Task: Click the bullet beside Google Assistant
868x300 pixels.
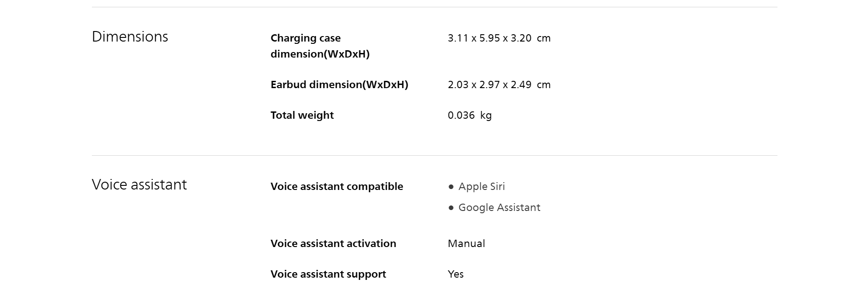Action: tap(451, 208)
